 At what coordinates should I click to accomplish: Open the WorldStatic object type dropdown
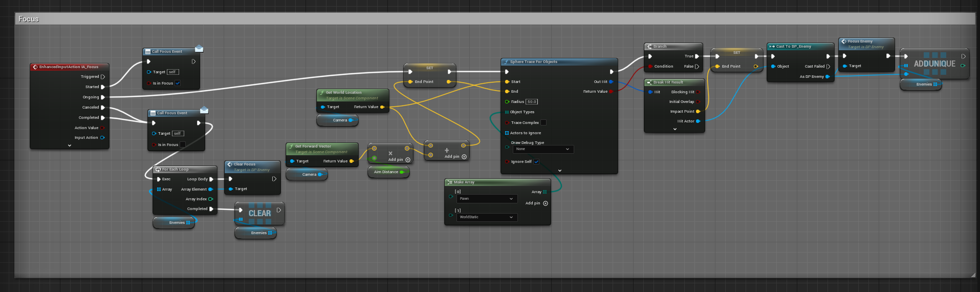coord(487,217)
